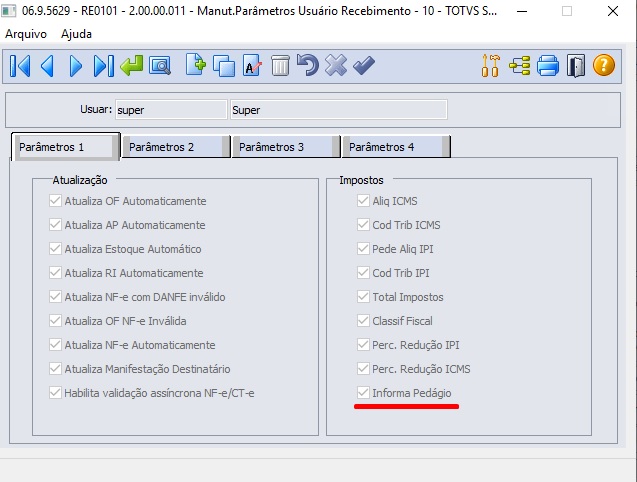Go to the previous record
The image size is (637, 482).
click(48, 65)
